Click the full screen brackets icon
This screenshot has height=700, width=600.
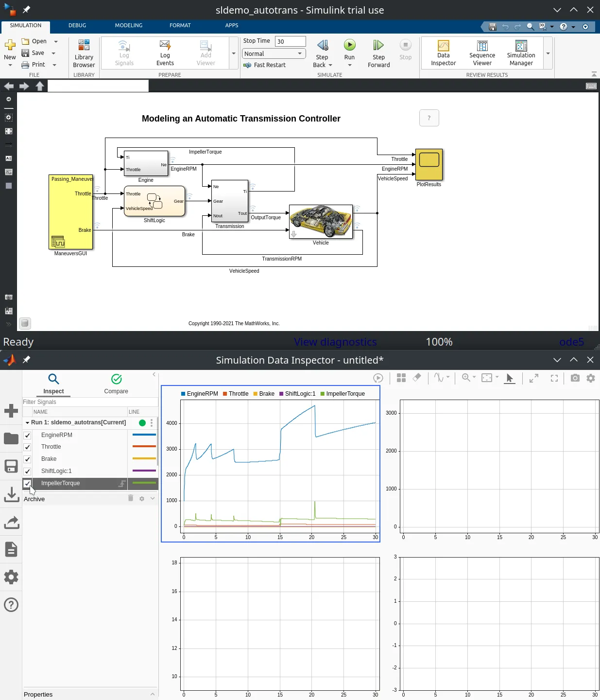tap(554, 378)
